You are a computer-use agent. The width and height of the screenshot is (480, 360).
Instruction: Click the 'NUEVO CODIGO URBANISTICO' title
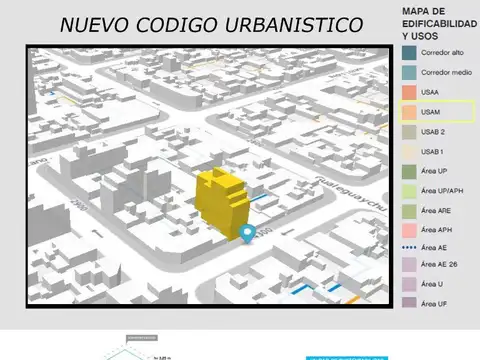tap(211, 25)
